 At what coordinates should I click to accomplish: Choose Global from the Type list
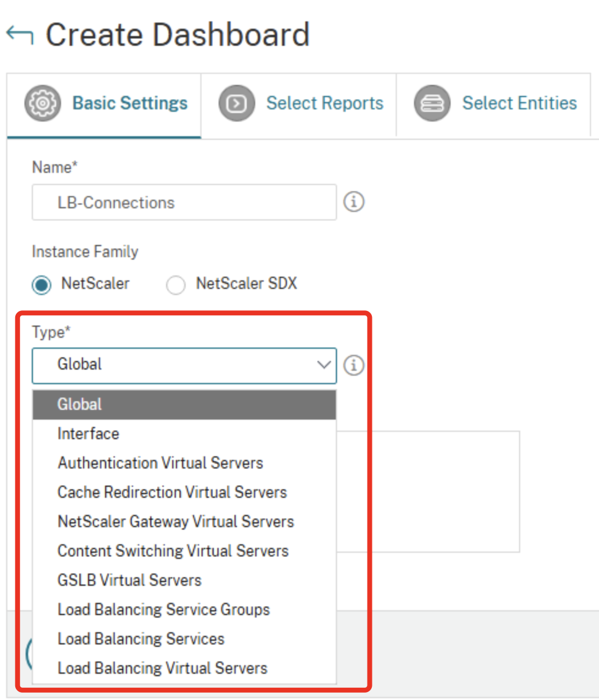click(79, 404)
